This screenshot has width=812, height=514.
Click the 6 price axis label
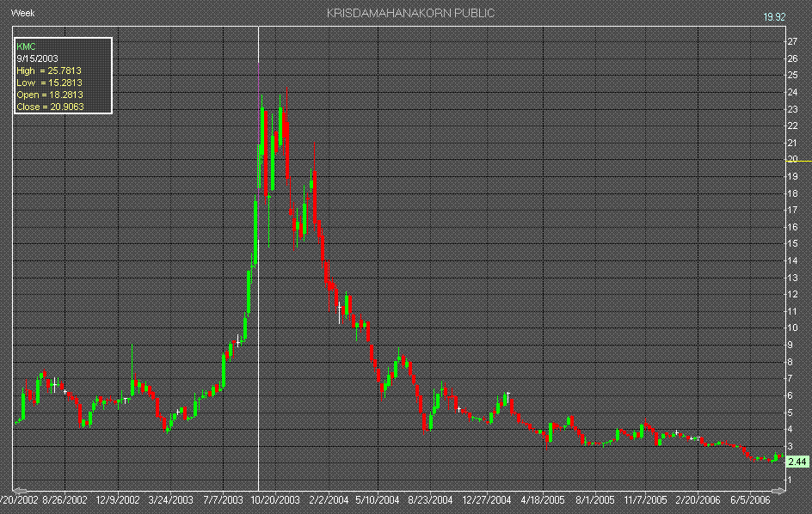pyautogui.click(x=790, y=395)
